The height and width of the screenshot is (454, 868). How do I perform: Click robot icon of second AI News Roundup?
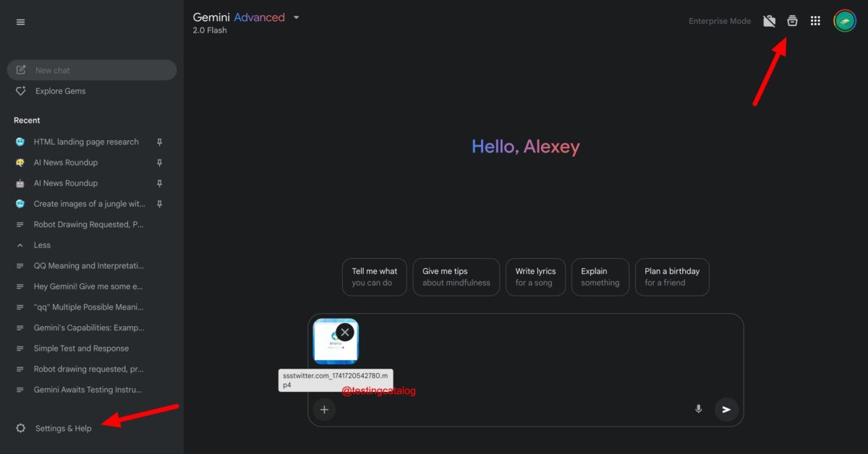pyautogui.click(x=20, y=184)
